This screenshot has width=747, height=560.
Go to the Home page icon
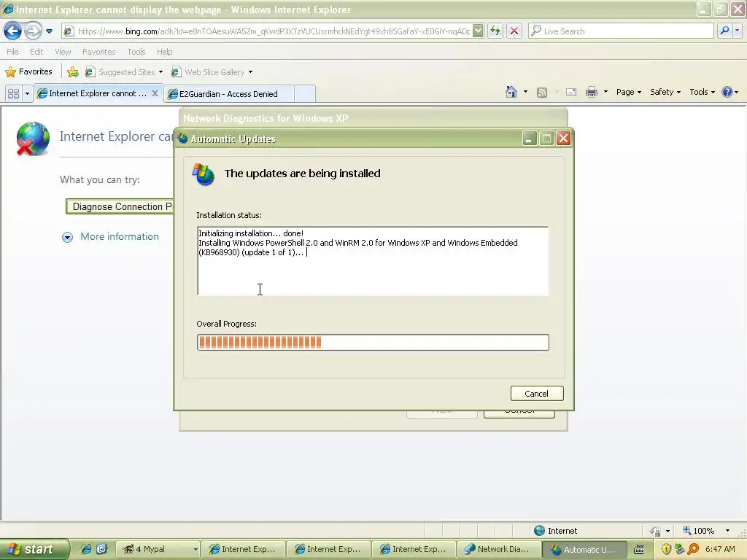511,92
